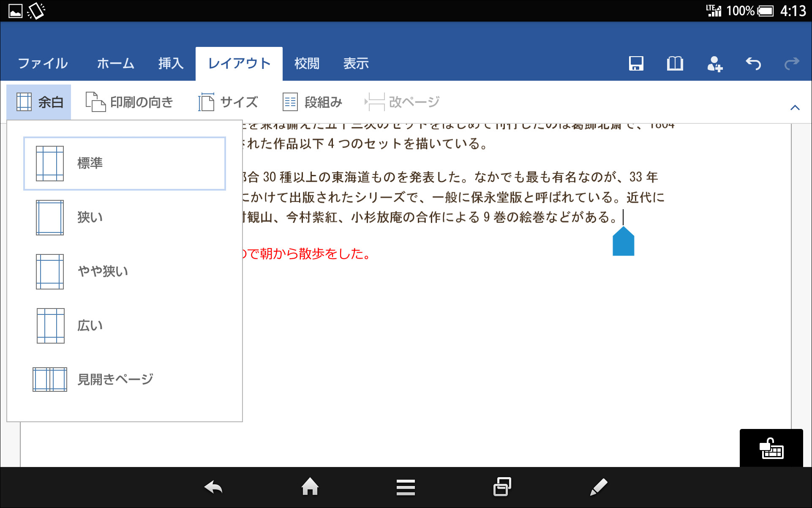Go to the 表示 tab
This screenshot has width=812, height=508.
click(x=356, y=63)
